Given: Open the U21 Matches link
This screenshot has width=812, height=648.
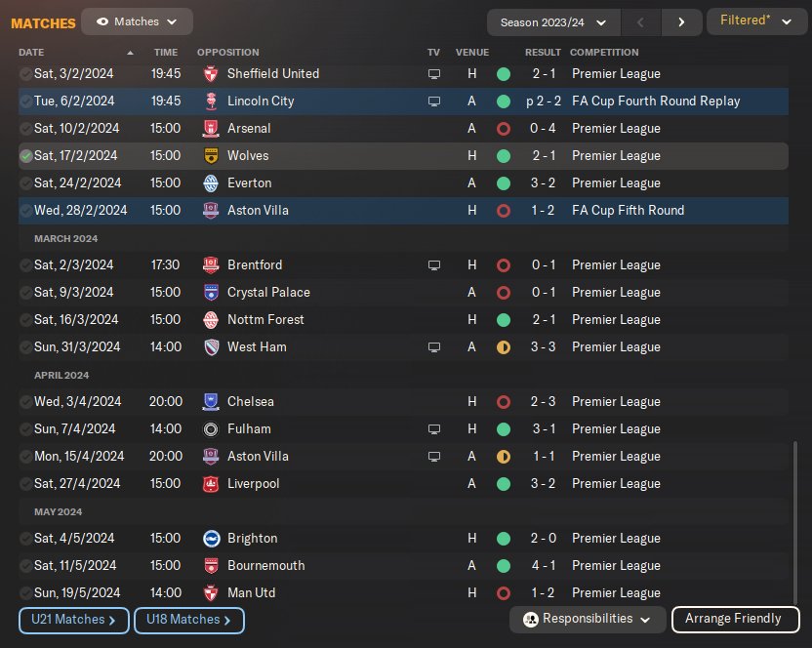Looking at the screenshot, I should point(73,620).
